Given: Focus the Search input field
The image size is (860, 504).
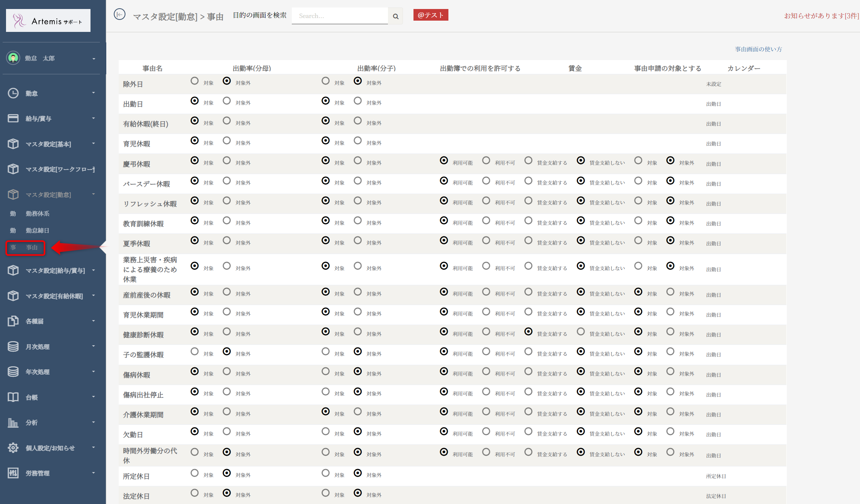Looking at the screenshot, I should click(x=339, y=16).
